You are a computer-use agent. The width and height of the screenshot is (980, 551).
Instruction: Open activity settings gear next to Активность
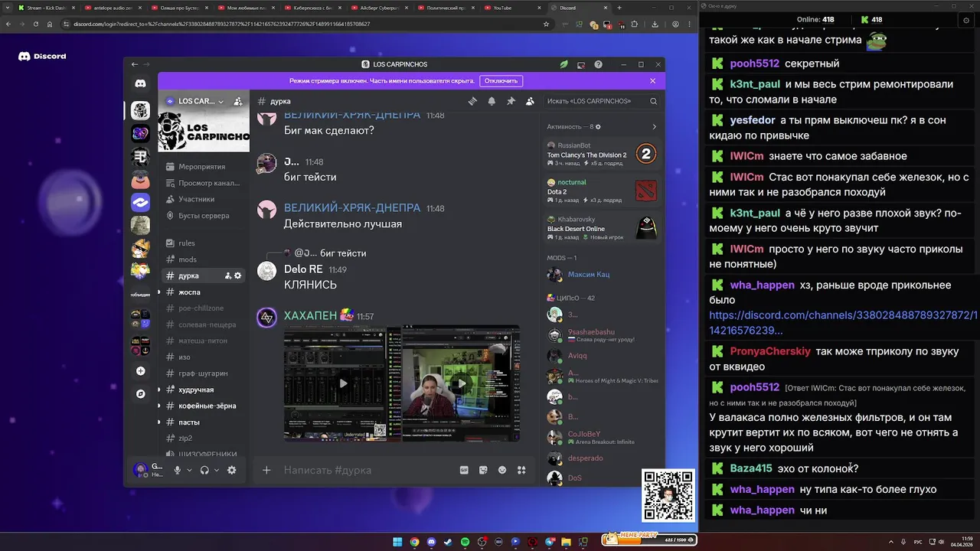(x=599, y=127)
